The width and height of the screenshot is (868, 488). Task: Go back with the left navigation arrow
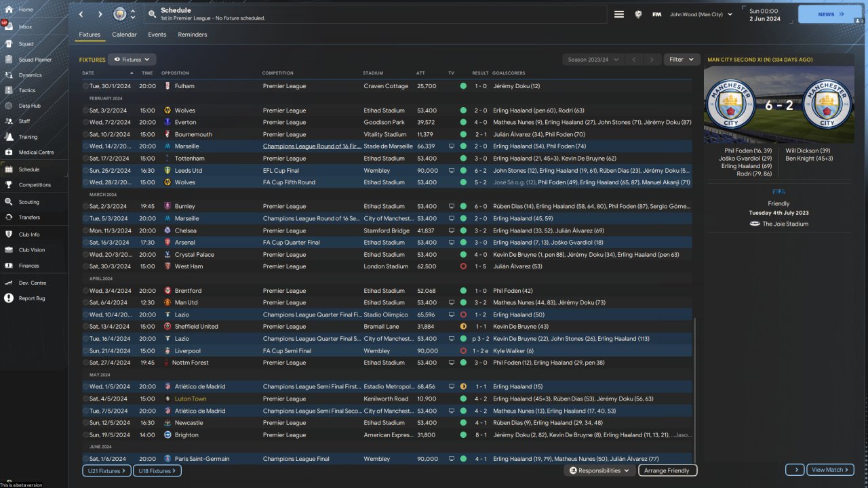pyautogui.click(x=81, y=14)
